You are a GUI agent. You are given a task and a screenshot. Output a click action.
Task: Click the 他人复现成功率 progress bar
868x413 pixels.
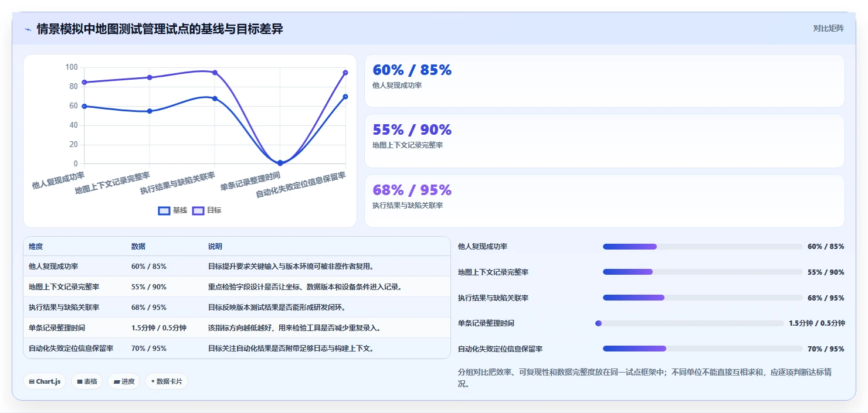coord(703,247)
